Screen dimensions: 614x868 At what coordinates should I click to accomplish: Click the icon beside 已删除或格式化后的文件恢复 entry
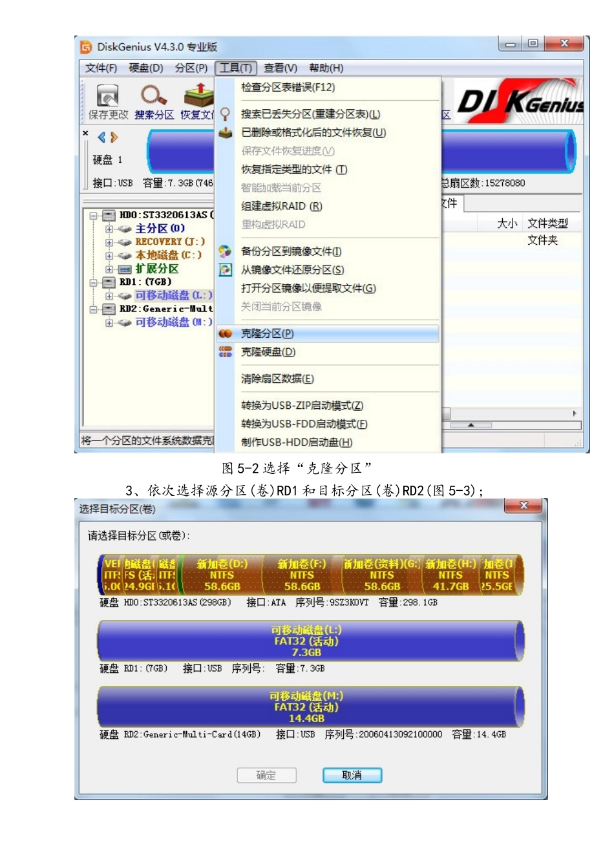click(225, 133)
